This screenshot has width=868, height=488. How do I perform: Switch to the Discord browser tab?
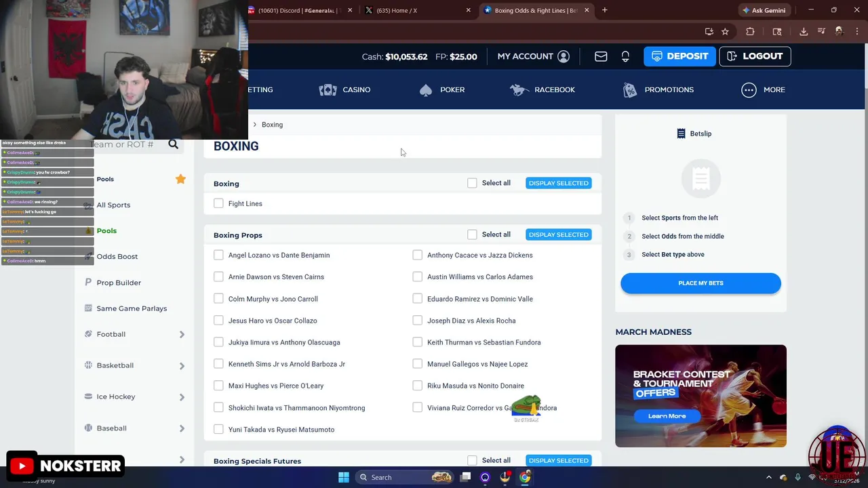point(299,10)
